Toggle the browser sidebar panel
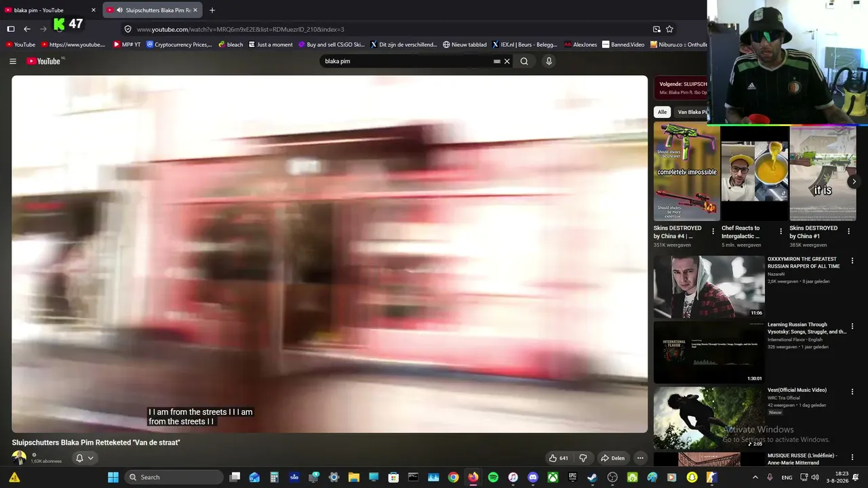The image size is (868, 488). tap(11, 29)
